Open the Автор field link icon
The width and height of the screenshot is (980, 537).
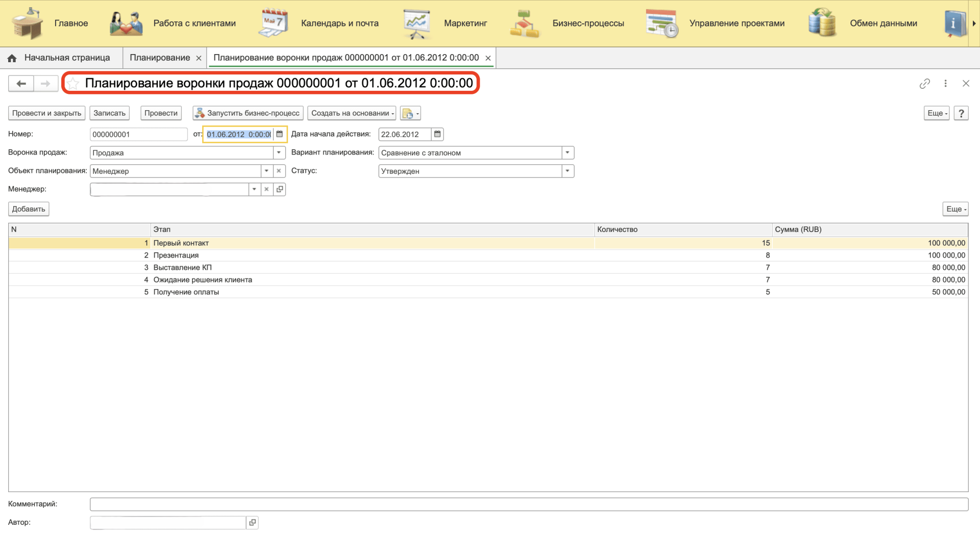[x=252, y=522]
